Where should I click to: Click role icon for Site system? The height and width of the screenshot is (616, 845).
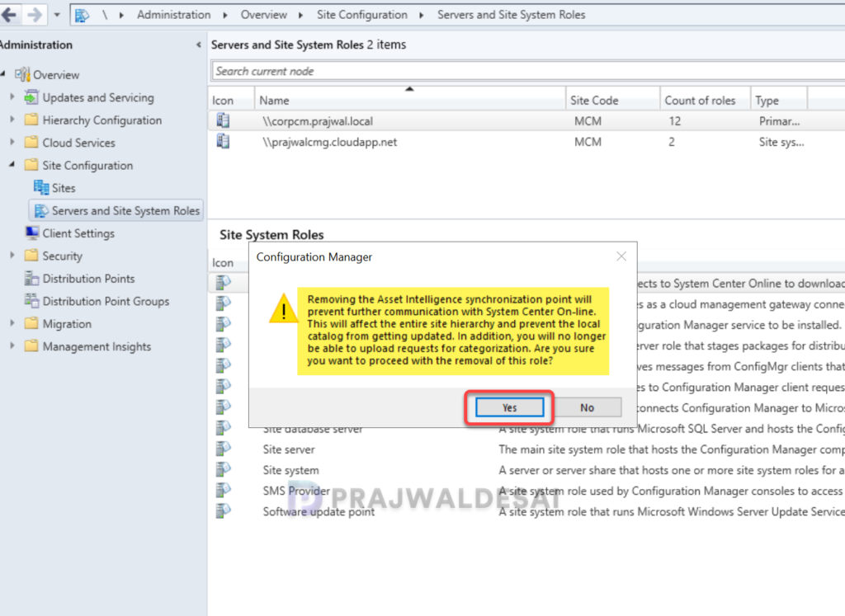223,469
